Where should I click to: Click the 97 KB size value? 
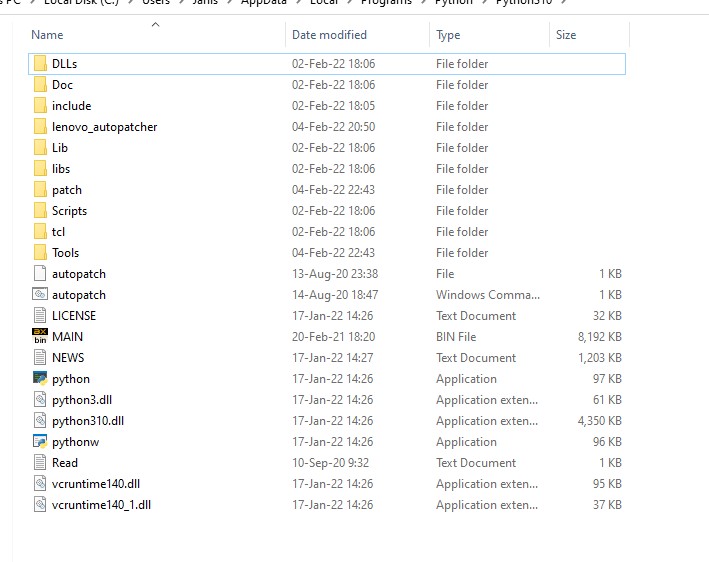607,378
